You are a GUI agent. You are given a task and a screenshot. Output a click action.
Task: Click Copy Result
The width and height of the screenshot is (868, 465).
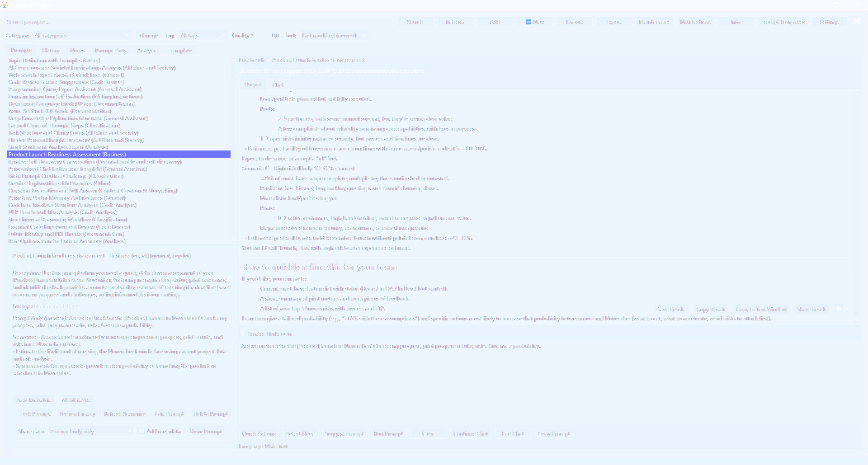(x=711, y=309)
